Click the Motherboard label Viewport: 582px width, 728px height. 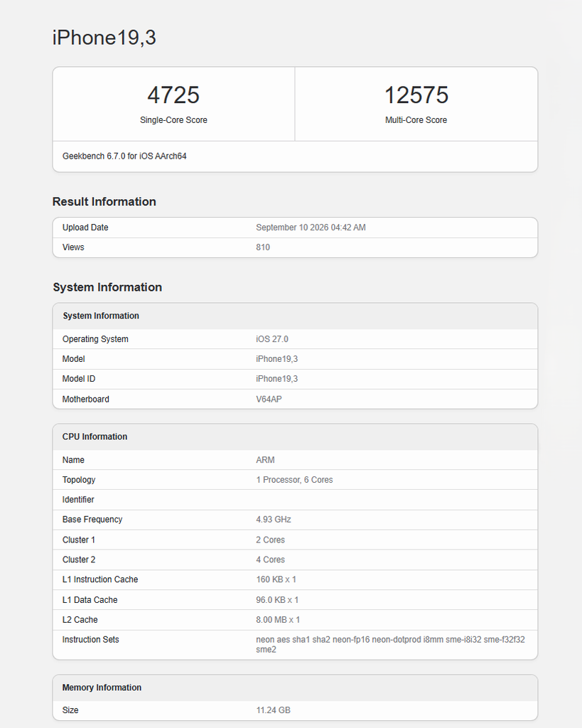point(85,400)
